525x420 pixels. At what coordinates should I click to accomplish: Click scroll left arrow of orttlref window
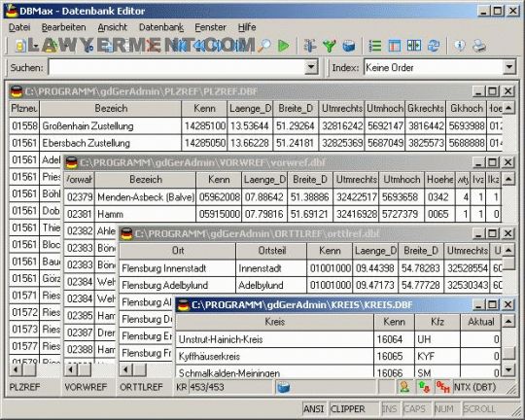pyautogui.click(x=125, y=369)
